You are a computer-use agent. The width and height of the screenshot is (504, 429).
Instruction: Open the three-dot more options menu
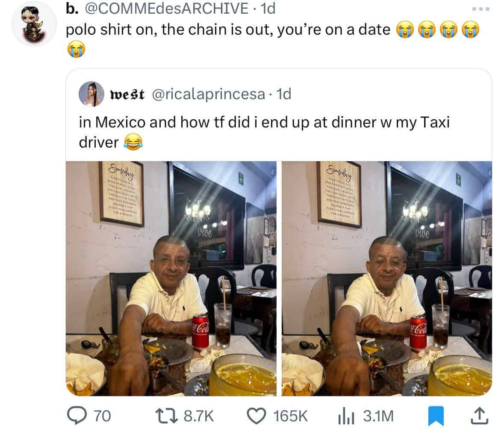481,9
